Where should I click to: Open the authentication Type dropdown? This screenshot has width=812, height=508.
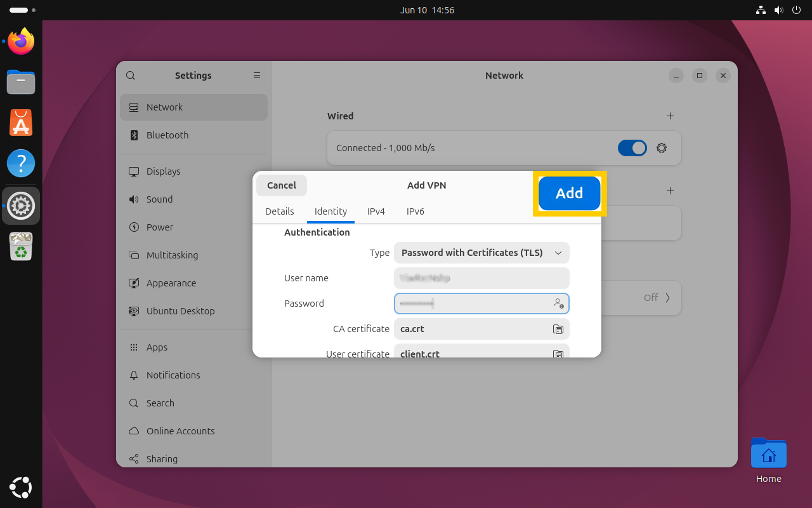click(x=481, y=253)
